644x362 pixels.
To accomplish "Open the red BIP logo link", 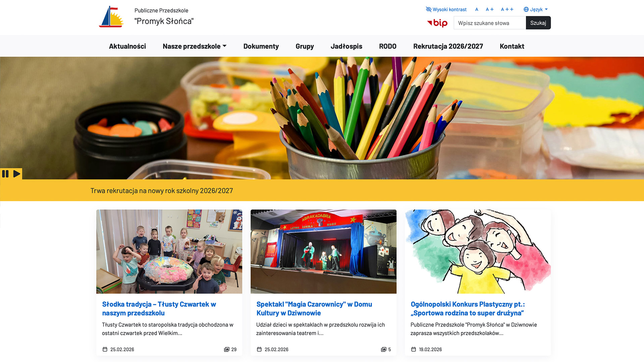I will pos(437,23).
